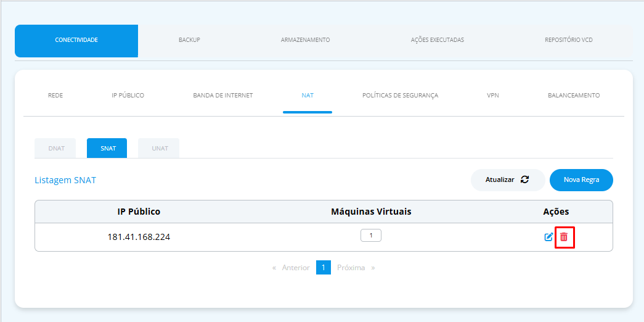The height and width of the screenshot is (322, 644).
Task: Click the virtual machines count badge 1
Action: click(x=371, y=236)
